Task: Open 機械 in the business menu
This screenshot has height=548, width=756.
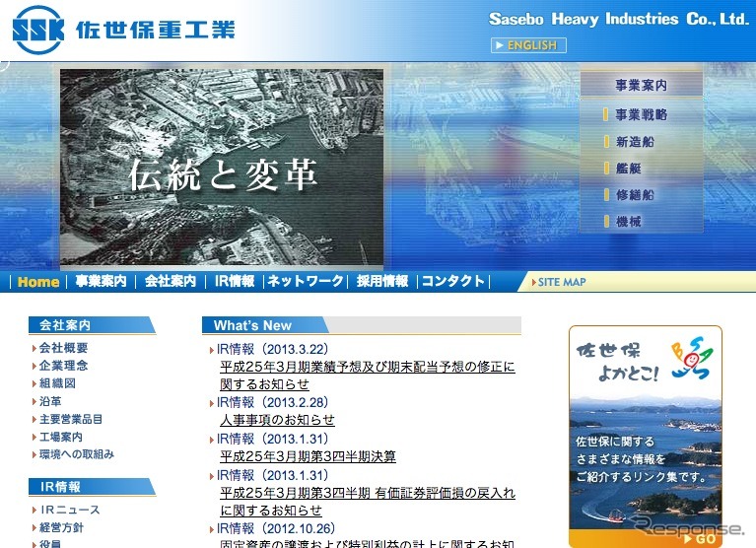Action: [x=628, y=222]
